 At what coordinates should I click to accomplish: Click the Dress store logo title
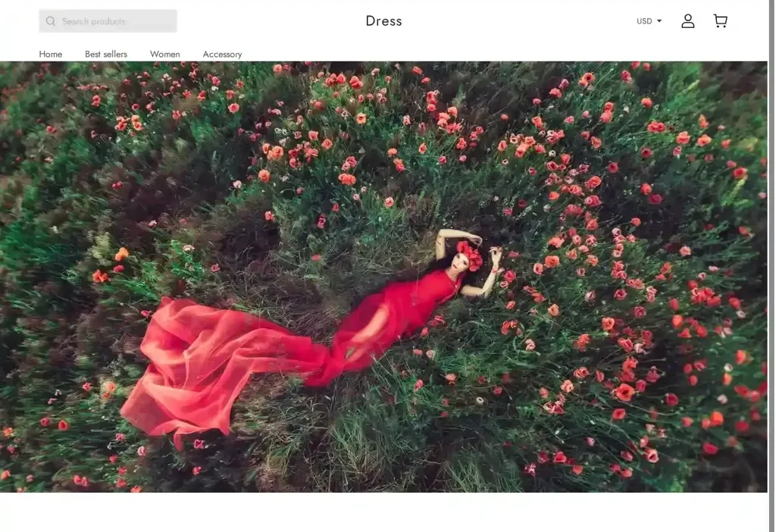[383, 21]
